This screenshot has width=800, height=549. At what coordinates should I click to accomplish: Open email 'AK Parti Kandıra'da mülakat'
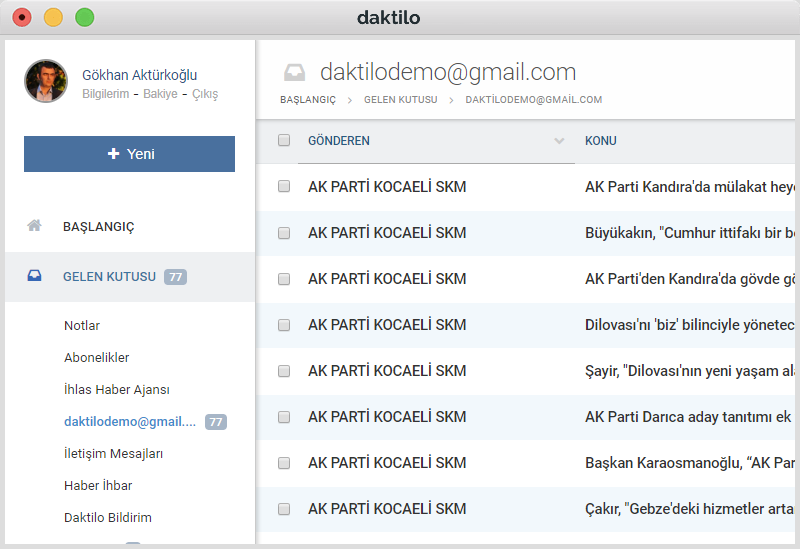pyautogui.click(x=690, y=187)
